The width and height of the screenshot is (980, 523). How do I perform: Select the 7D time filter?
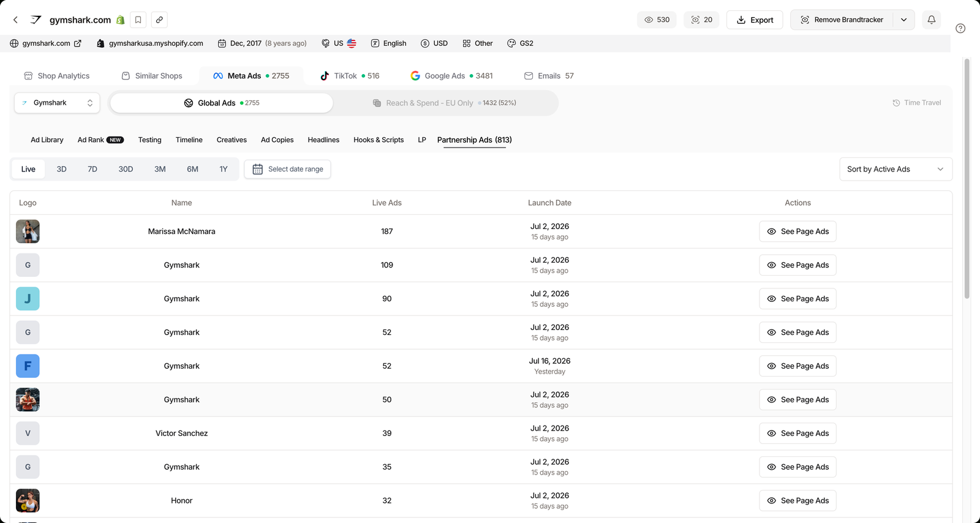point(92,169)
